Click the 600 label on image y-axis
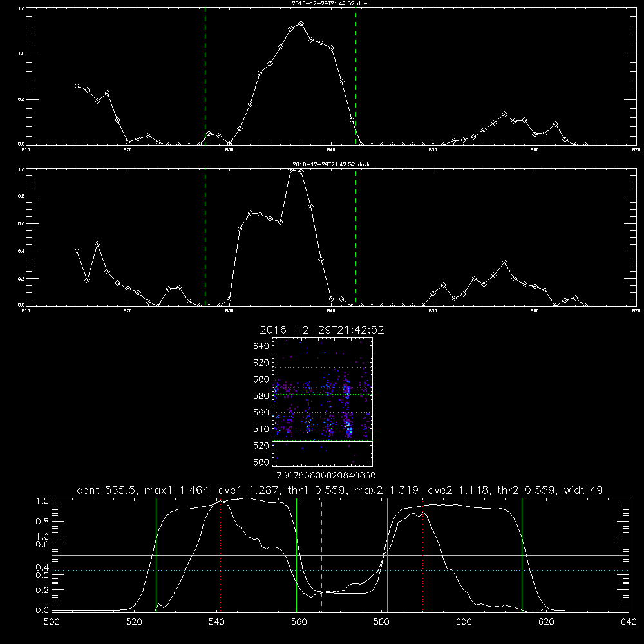Screen dimensions: 644x644 261,379
